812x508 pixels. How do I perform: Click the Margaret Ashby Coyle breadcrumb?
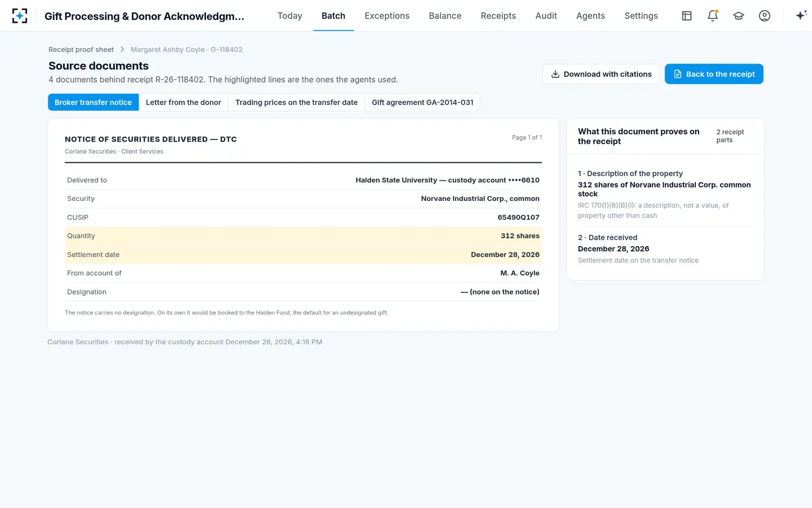point(187,50)
